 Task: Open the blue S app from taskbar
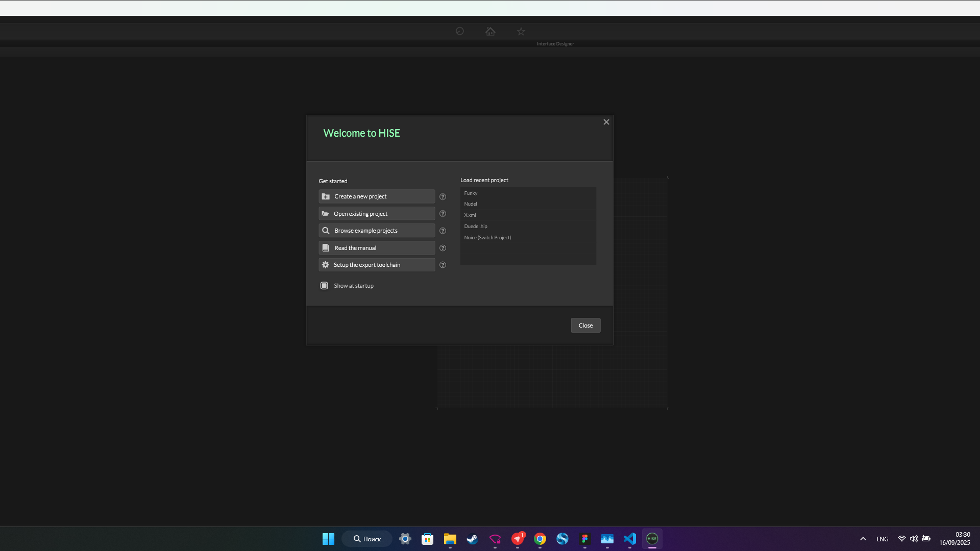562,539
